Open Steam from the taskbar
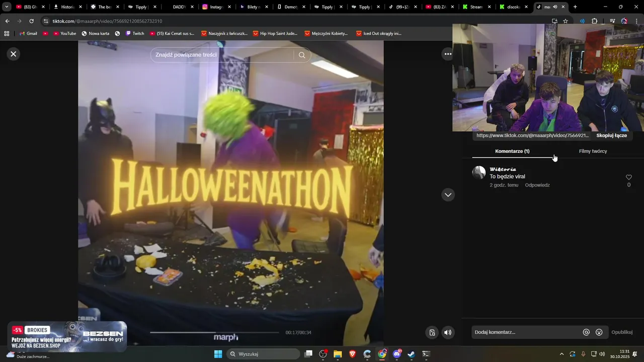The image size is (644, 362). [x=411, y=354]
